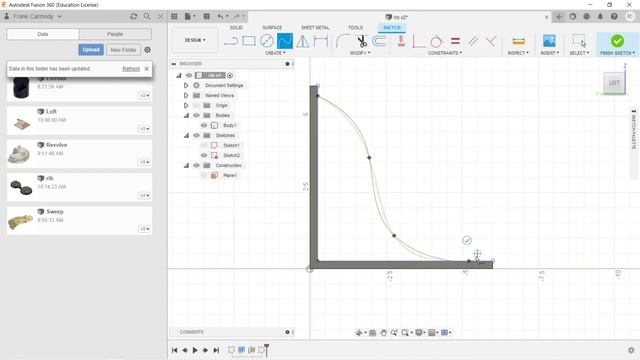The image size is (640, 360).
Task: Click the Upload button
Action: [x=91, y=50]
